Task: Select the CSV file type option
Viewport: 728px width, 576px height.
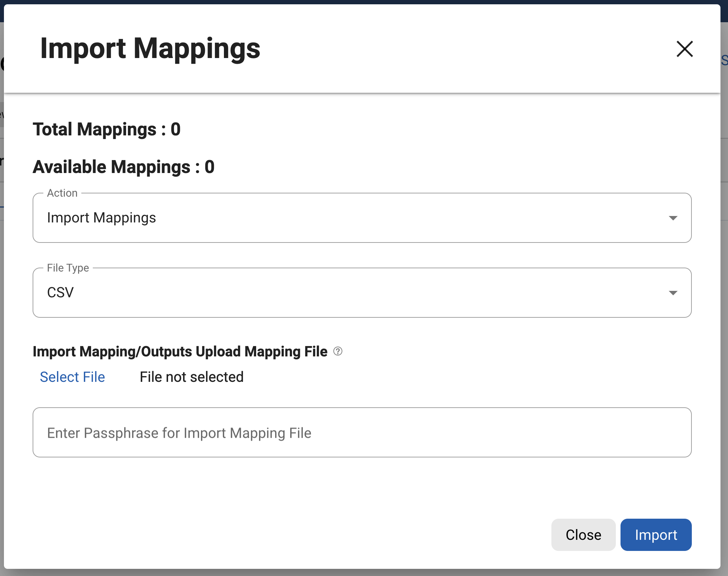Action: pyautogui.click(x=362, y=293)
